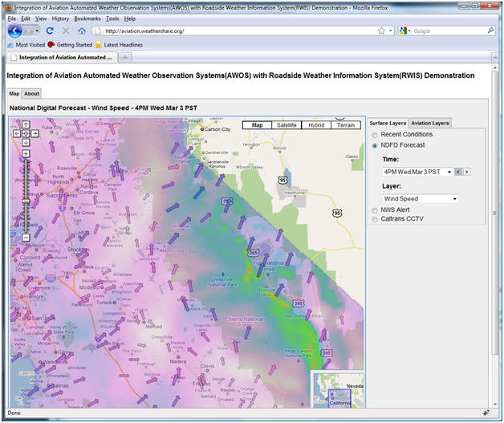Stop loading with the X icon

pyautogui.click(x=66, y=31)
